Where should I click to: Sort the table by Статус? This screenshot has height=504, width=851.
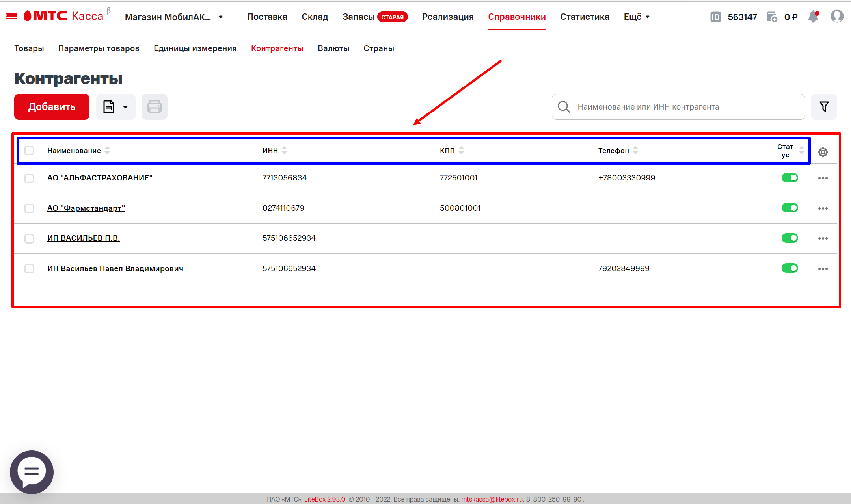[801, 151]
